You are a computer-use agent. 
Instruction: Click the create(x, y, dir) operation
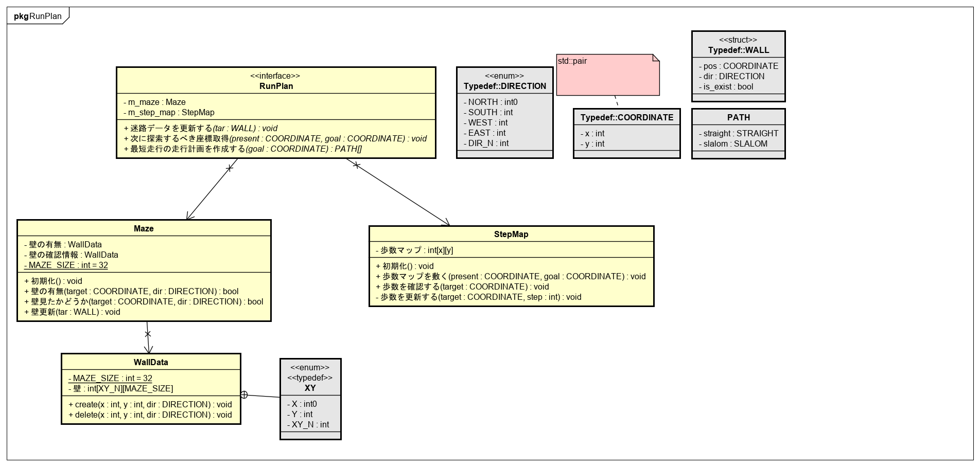[150, 404]
